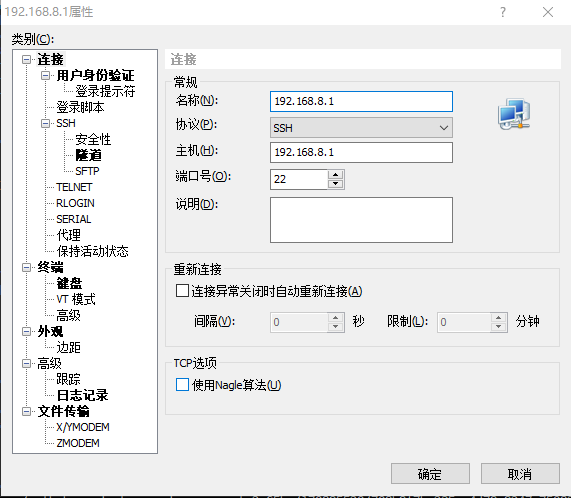
Task: Open 保持活动状态 settings
Action: pos(92,251)
